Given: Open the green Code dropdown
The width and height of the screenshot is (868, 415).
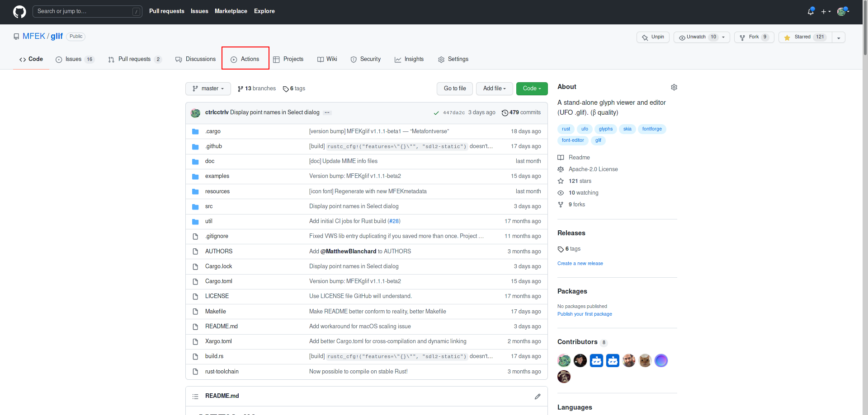Looking at the screenshot, I should [x=532, y=89].
